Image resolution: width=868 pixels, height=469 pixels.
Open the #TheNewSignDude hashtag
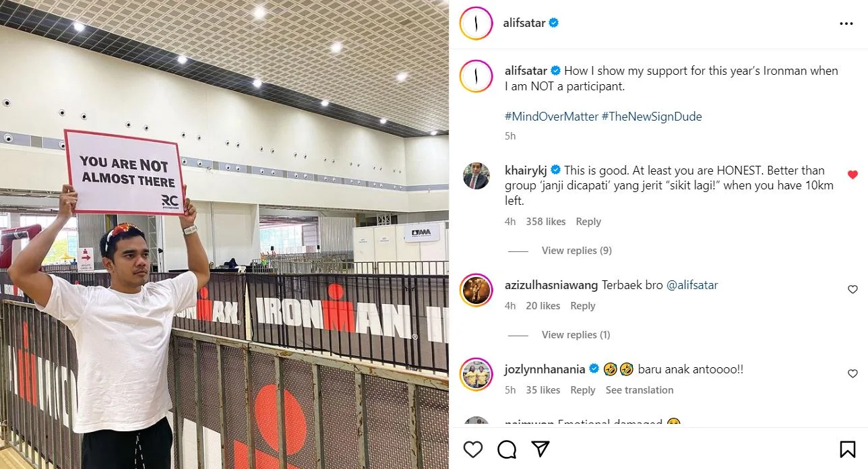click(x=652, y=117)
